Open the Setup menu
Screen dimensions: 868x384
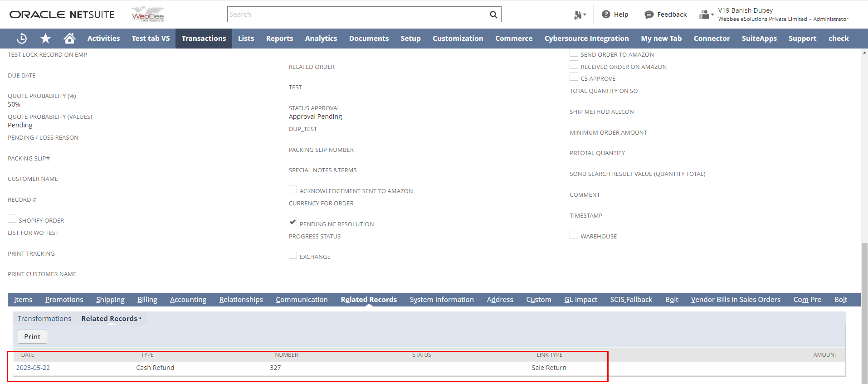[410, 39]
